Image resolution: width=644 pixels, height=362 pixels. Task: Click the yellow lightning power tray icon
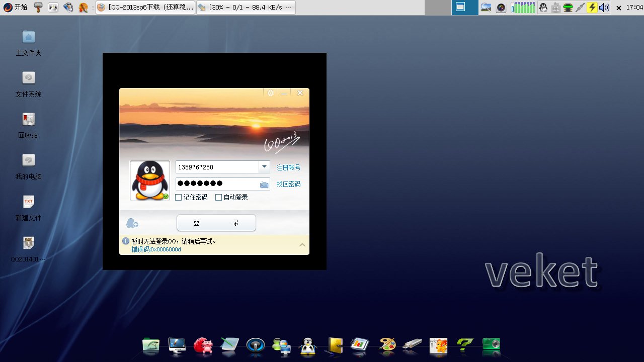592,7
